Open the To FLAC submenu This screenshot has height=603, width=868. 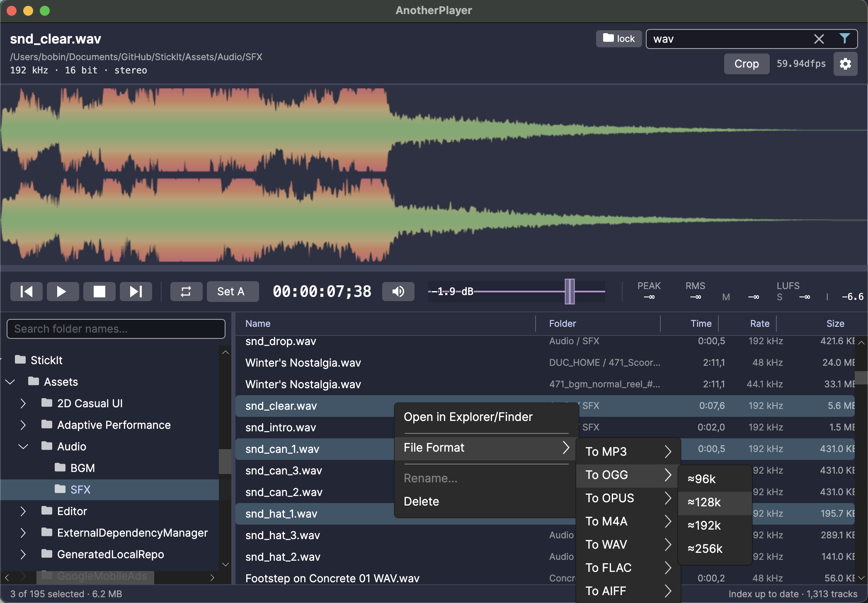(x=628, y=568)
